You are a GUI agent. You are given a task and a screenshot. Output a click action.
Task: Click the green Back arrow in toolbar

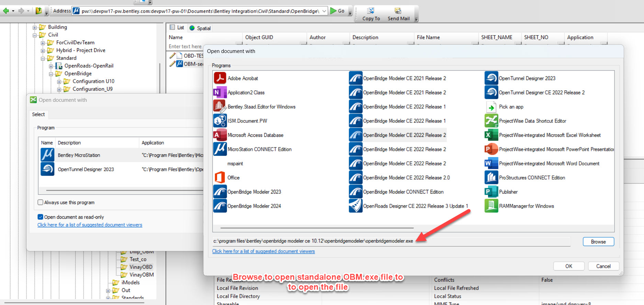tap(6, 11)
